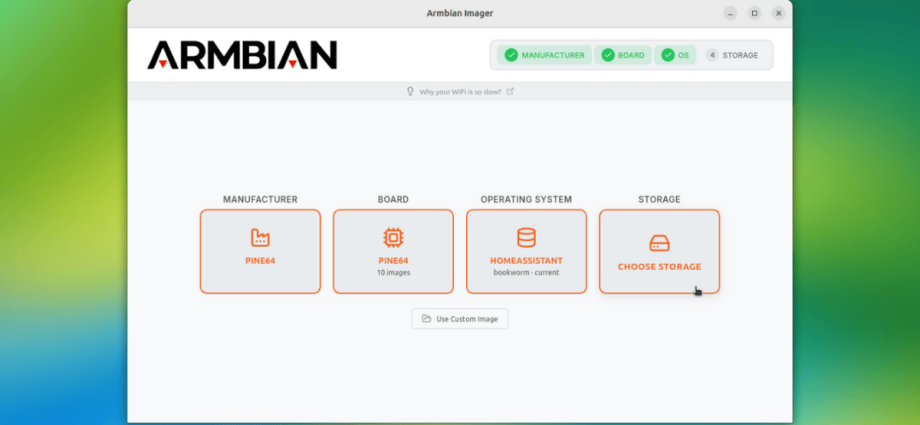
Task: Click the STORAGE heading above the card
Action: (x=659, y=200)
